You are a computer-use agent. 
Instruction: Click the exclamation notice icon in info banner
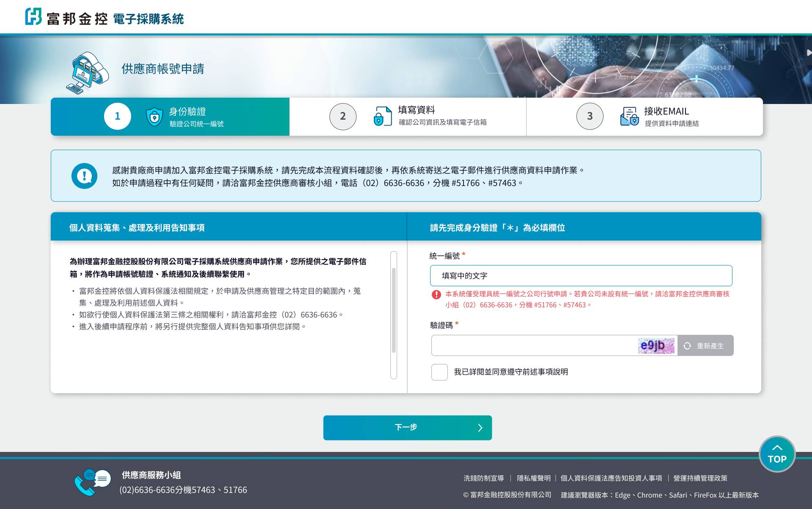(84, 176)
